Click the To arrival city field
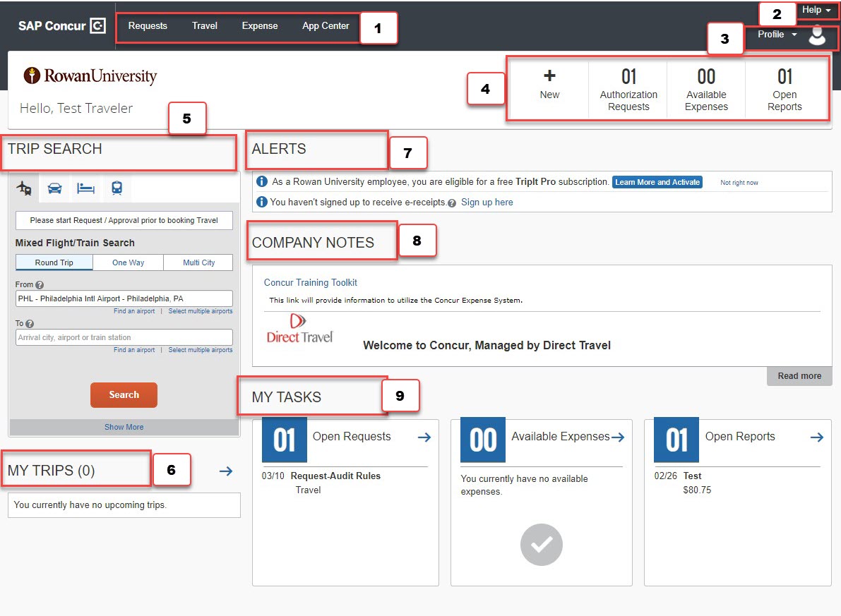 tap(124, 337)
